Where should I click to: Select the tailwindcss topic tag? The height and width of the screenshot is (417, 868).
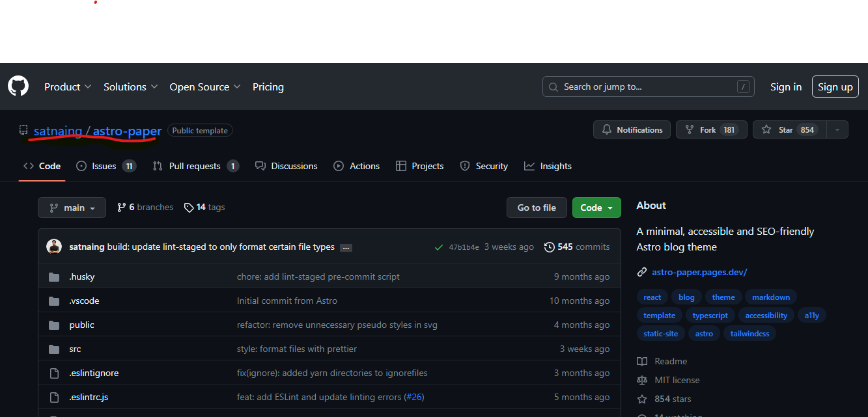750,334
